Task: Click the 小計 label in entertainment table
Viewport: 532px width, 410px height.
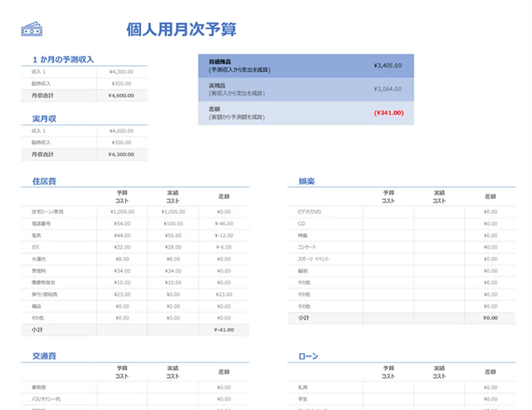Action: (x=303, y=318)
